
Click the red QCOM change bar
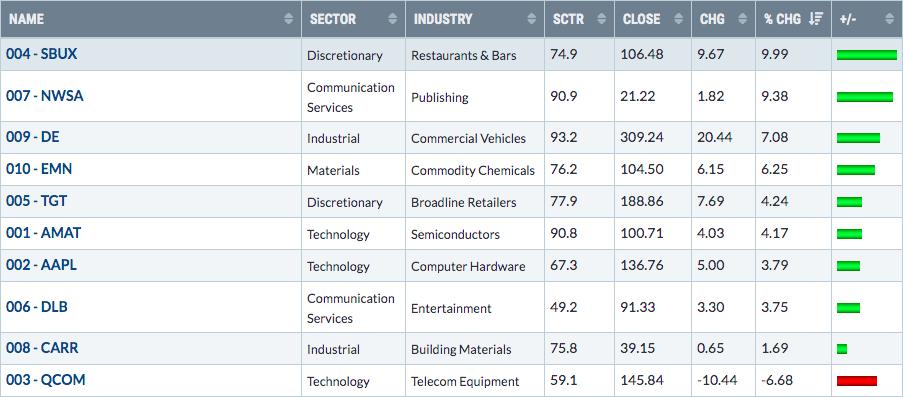(857, 381)
